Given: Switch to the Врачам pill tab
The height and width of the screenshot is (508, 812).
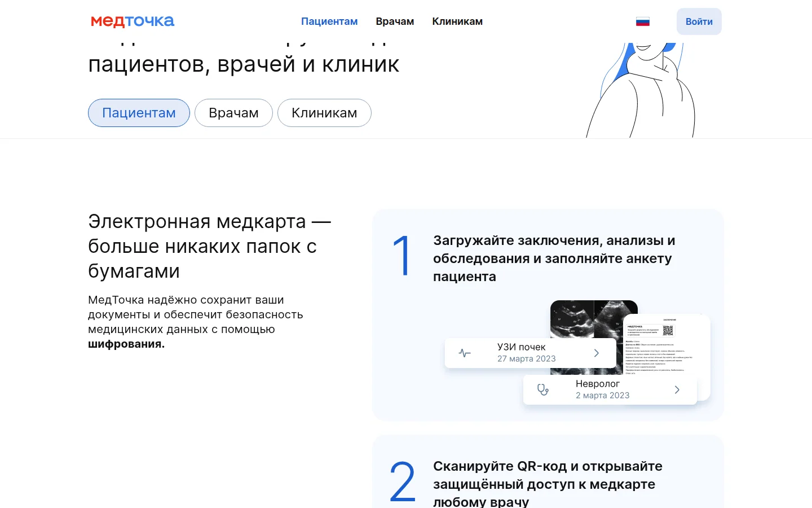Looking at the screenshot, I should (233, 113).
